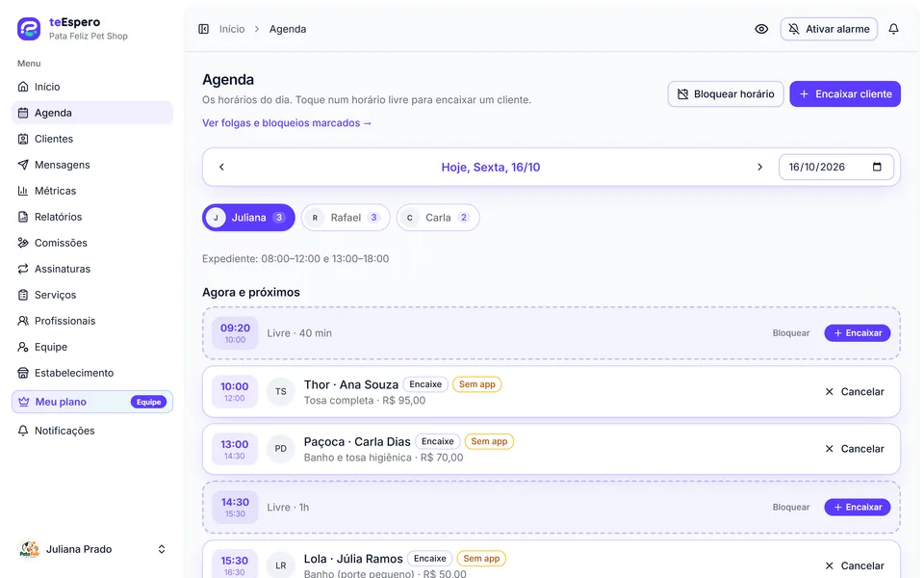Viewport: 924px width, 578px height.
Task: Click Bloquear on the 09:20 free slot
Action: click(791, 332)
